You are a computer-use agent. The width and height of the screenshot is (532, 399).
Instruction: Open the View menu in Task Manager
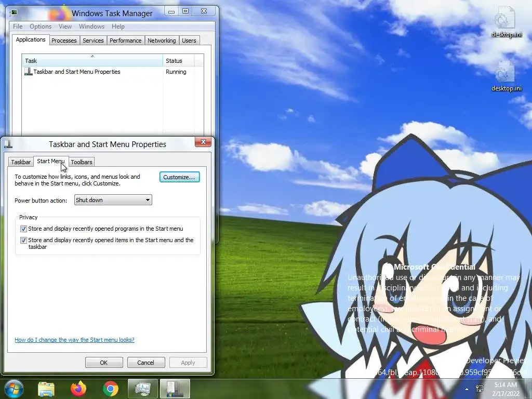click(x=65, y=26)
